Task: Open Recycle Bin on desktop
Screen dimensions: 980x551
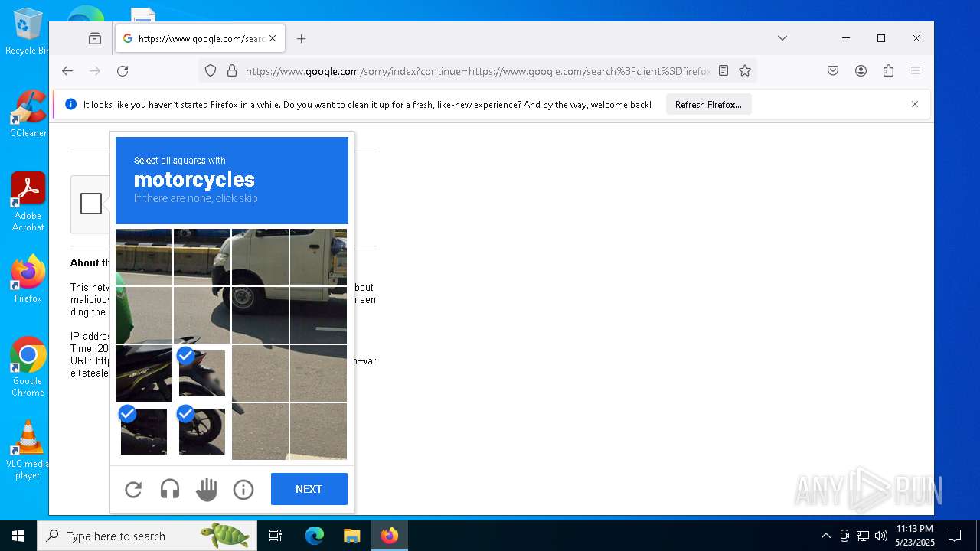Action: (27, 31)
